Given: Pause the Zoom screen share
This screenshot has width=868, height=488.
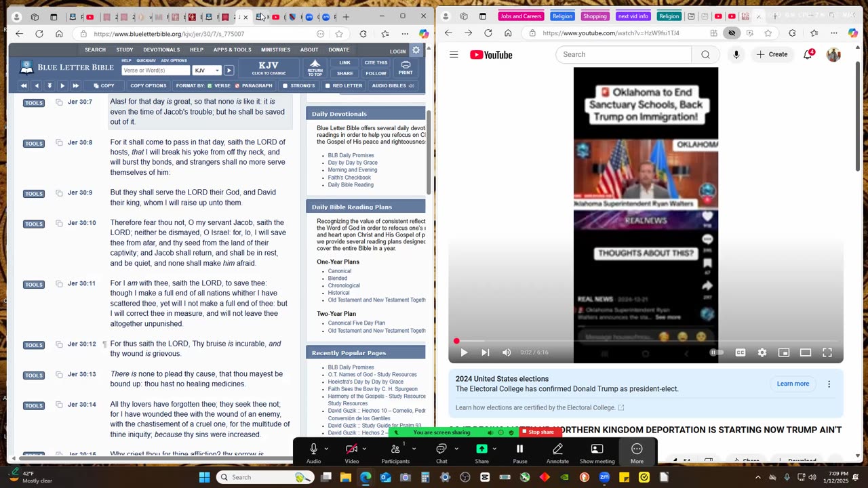Looking at the screenshot, I should pos(520,449).
